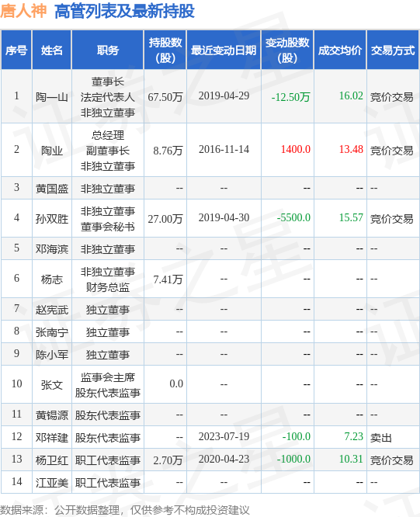Click the 唐人神 title text
This screenshot has width=420, height=517.
click(x=23, y=11)
